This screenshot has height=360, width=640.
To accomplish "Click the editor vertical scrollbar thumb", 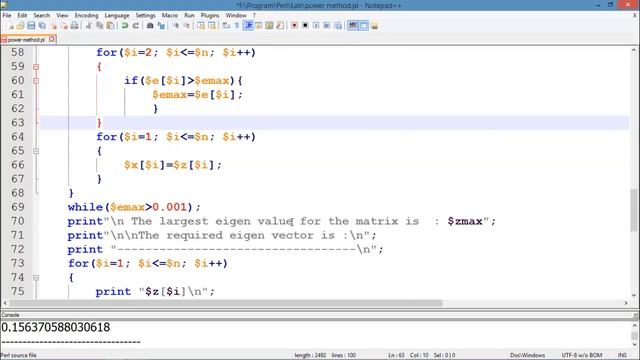I will 633,211.
